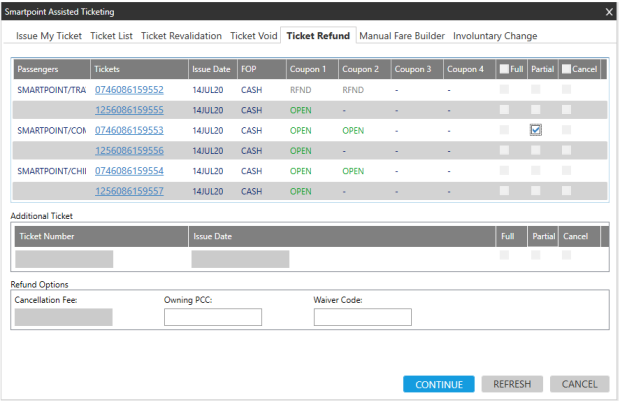Switch to the Ticket List tab
This screenshot has width=620, height=402.
[111, 36]
